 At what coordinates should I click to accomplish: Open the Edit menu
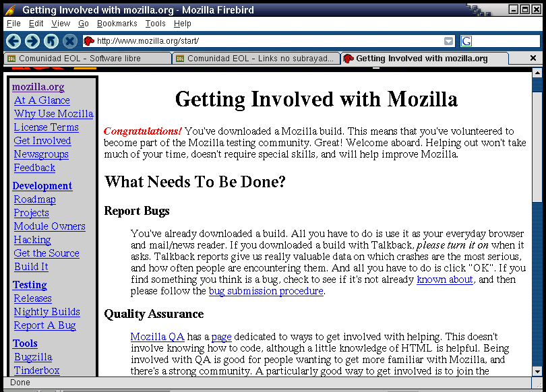click(x=36, y=24)
